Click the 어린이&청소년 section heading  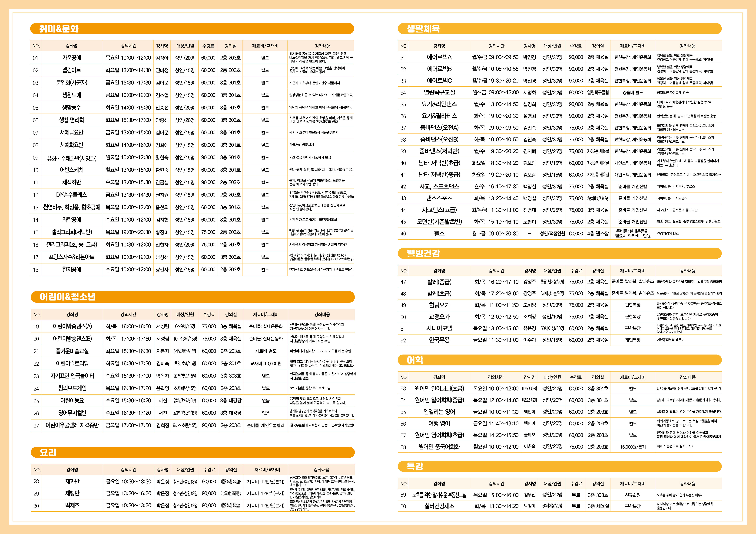[x=67, y=297]
